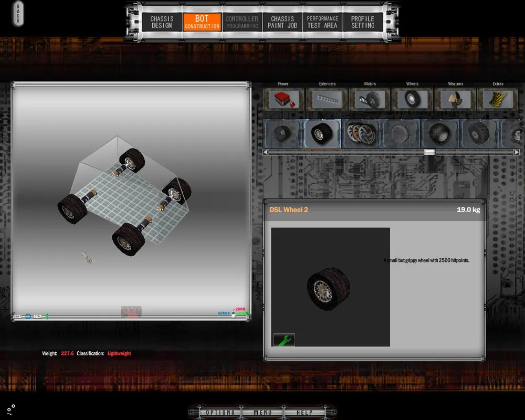Click the red trash icon in viewport
Viewport: 525px width, 420px height.
tap(131, 312)
